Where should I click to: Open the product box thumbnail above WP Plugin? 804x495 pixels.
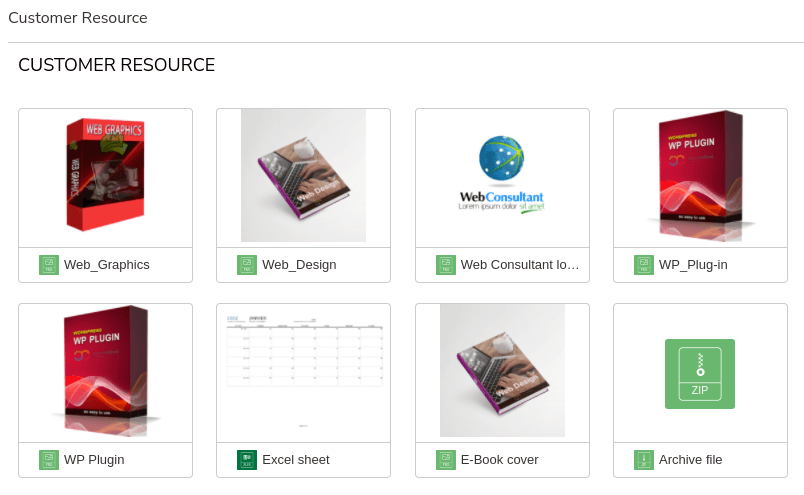105,372
